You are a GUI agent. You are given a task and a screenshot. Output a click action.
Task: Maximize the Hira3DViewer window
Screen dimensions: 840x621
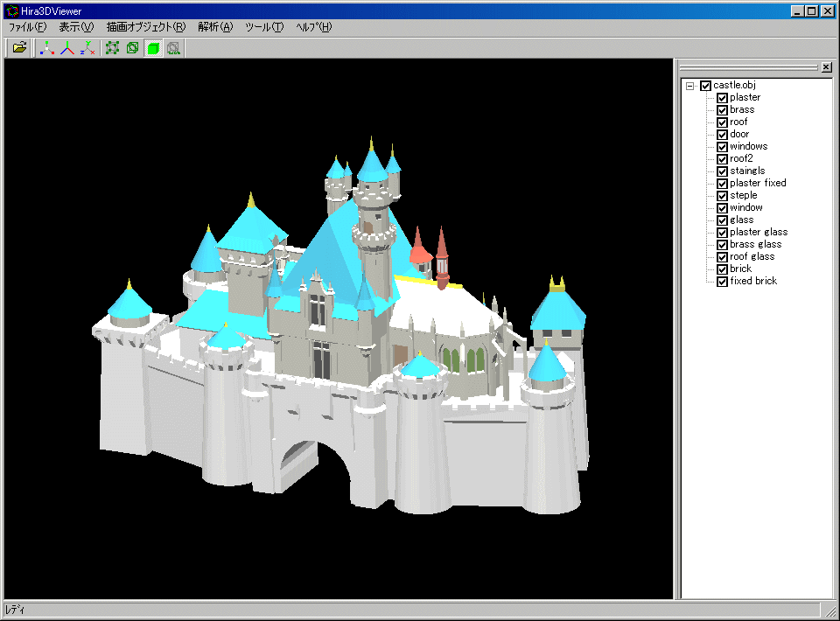pyautogui.click(x=811, y=11)
